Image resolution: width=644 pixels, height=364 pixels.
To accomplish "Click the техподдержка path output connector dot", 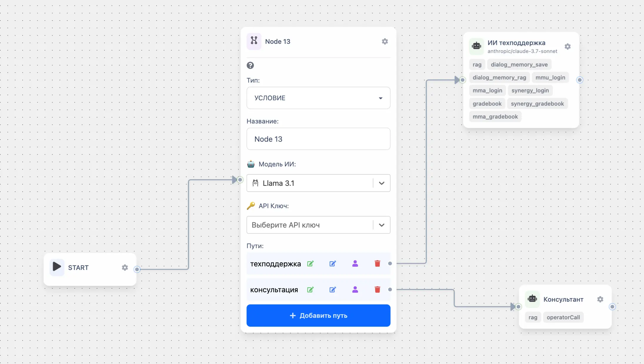I will [x=390, y=263].
